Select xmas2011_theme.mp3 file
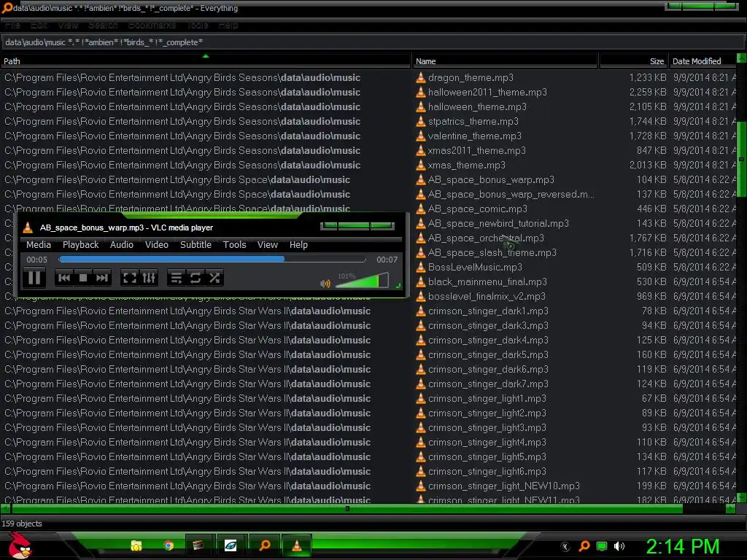 tap(477, 150)
